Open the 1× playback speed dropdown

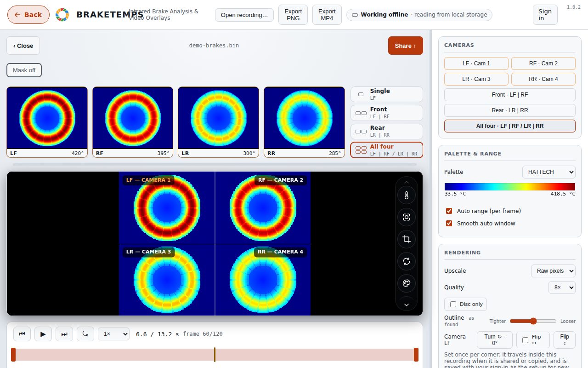tap(113, 334)
